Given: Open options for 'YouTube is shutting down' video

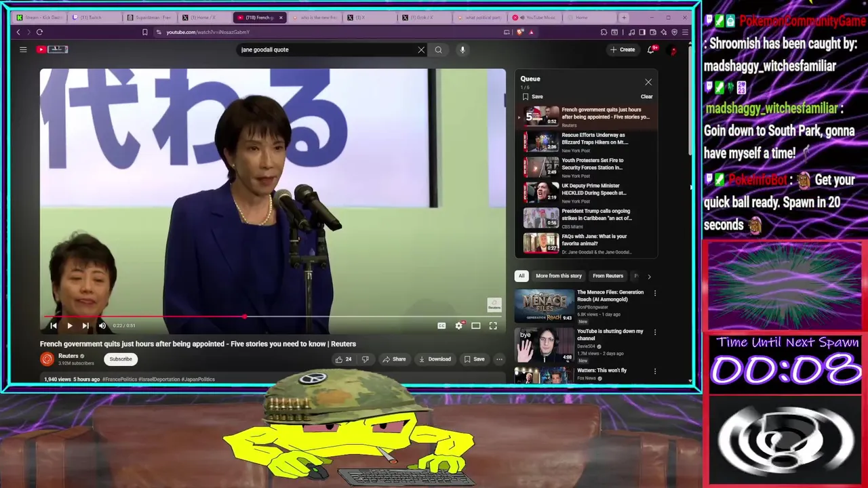Looking at the screenshot, I should [x=655, y=332].
